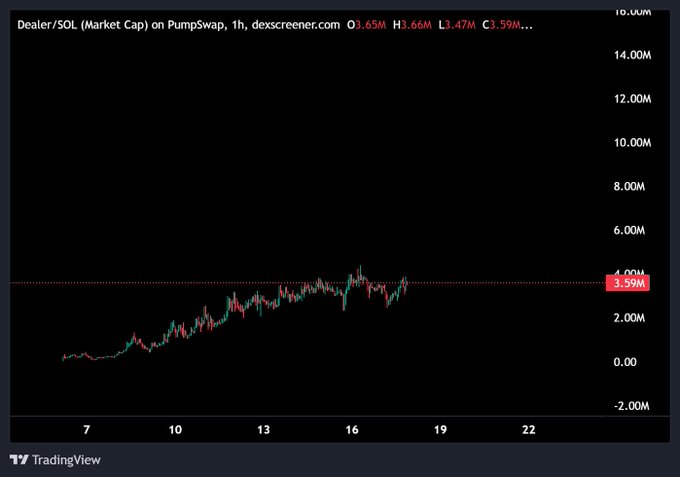Screen dimensions: 680x477
Task: Click the close value 'C3.59M'
Action: click(501, 25)
